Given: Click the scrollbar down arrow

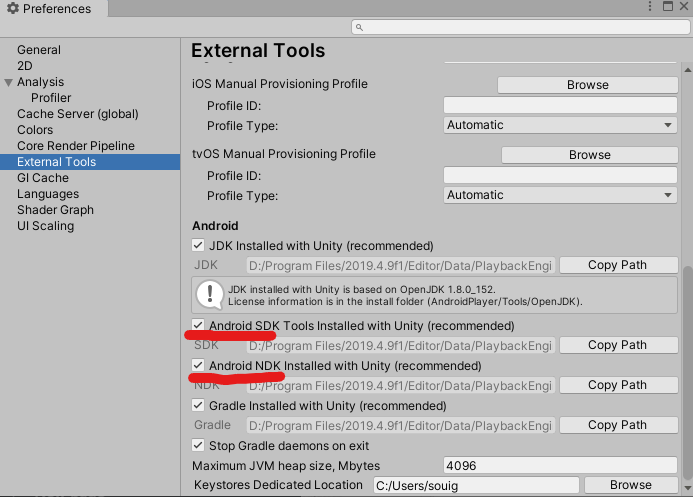Looking at the screenshot, I should [688, 488].
